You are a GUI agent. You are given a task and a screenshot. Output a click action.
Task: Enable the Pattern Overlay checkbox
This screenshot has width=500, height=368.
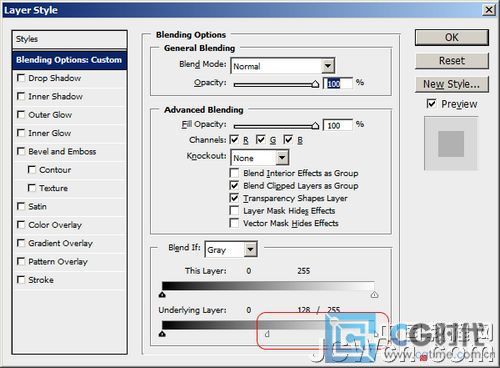tap(21, 261)
